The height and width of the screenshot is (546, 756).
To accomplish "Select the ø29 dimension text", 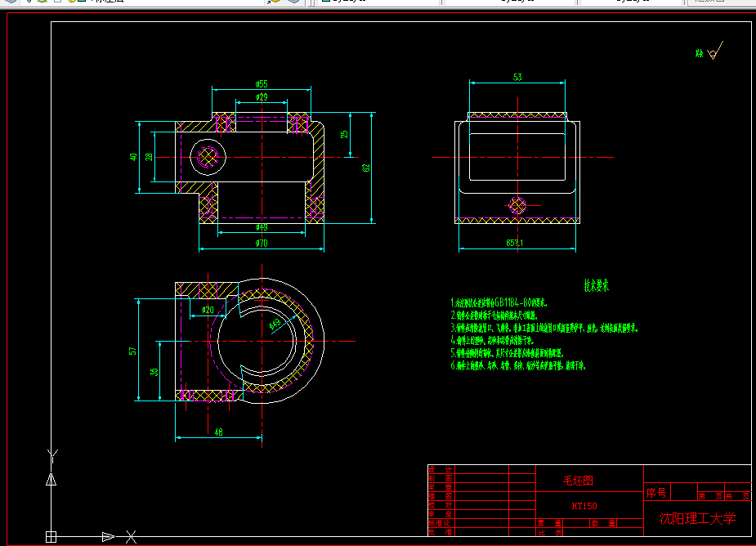I will pos(262,97).
